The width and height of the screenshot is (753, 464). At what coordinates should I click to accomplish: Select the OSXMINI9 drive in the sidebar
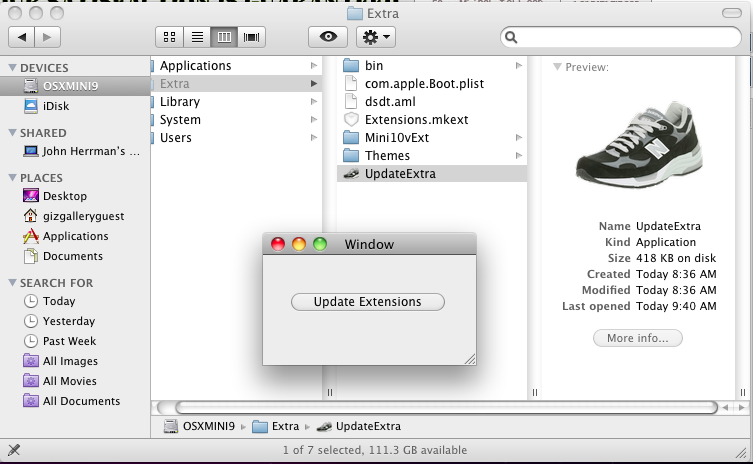point(75,86)
